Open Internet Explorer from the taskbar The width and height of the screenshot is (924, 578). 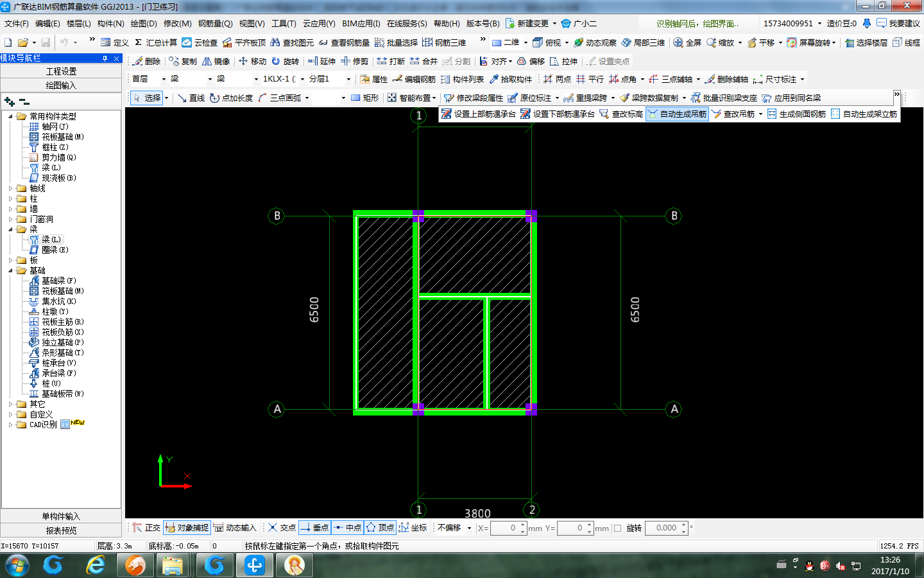(96, 565)
